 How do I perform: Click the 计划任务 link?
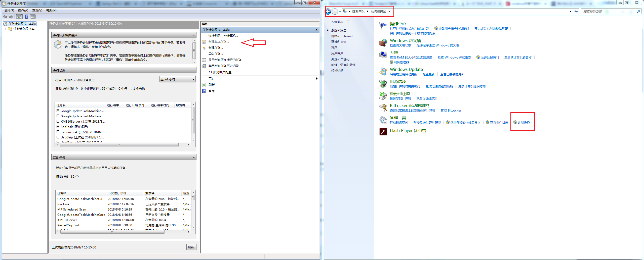coord(524,123)
